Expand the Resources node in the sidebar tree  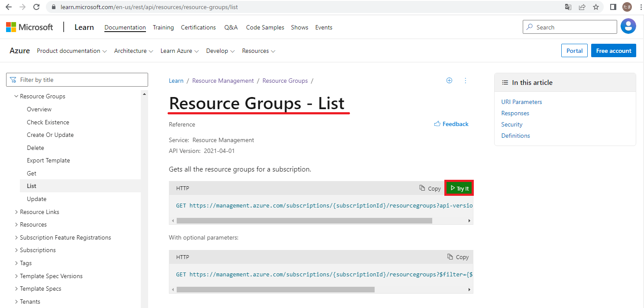16,224
